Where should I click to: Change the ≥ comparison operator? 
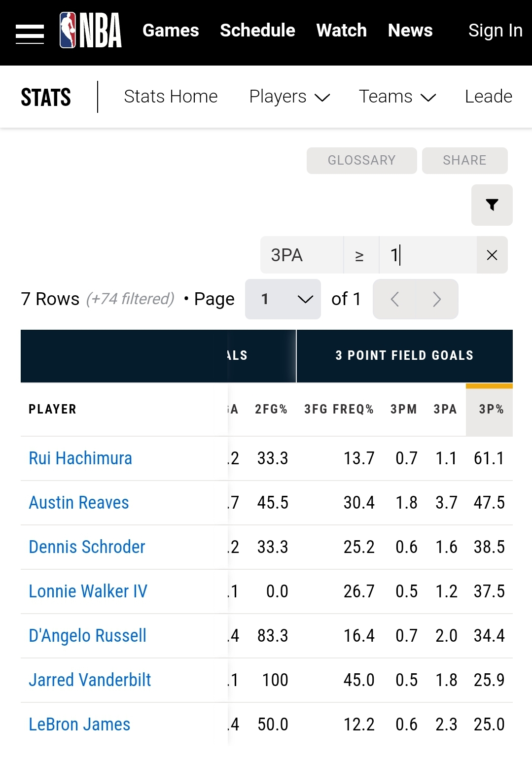pos(361,255)
